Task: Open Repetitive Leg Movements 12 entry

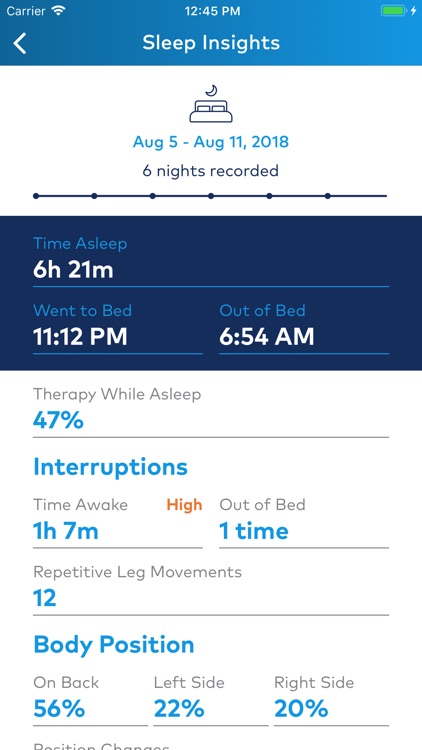Action: [211, 589]
